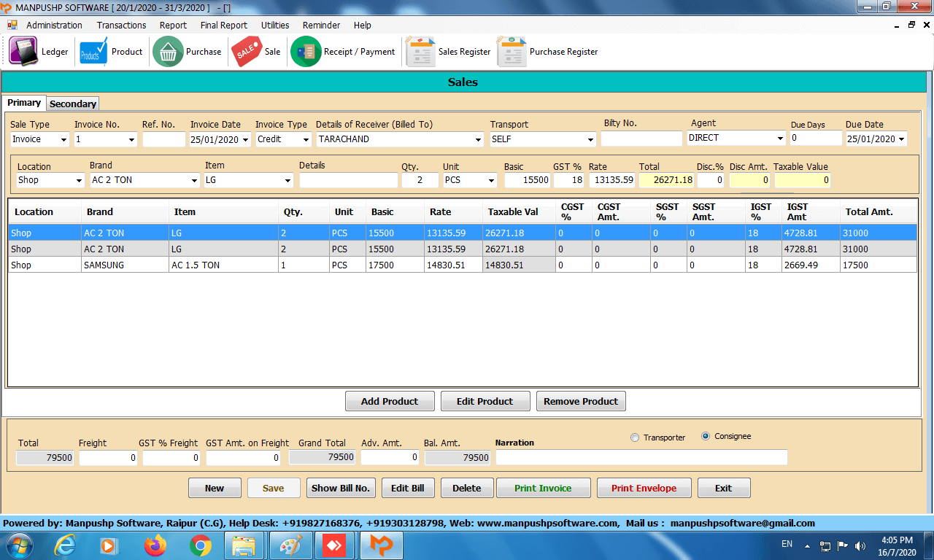Show hidden tray icons arrow
Screen dimensions: 934x560
(x=807, y=545)
